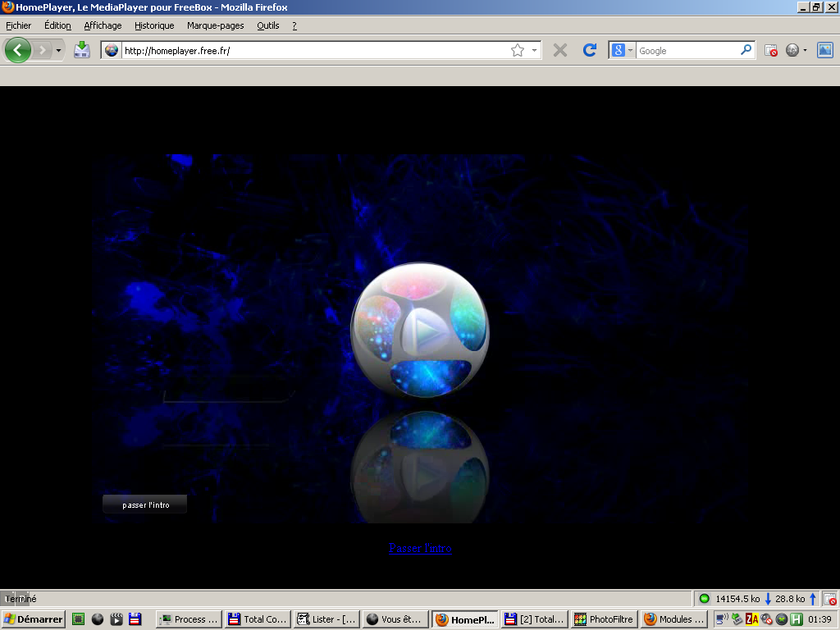Click the green status indicator in status bar

tap(704, 598)
